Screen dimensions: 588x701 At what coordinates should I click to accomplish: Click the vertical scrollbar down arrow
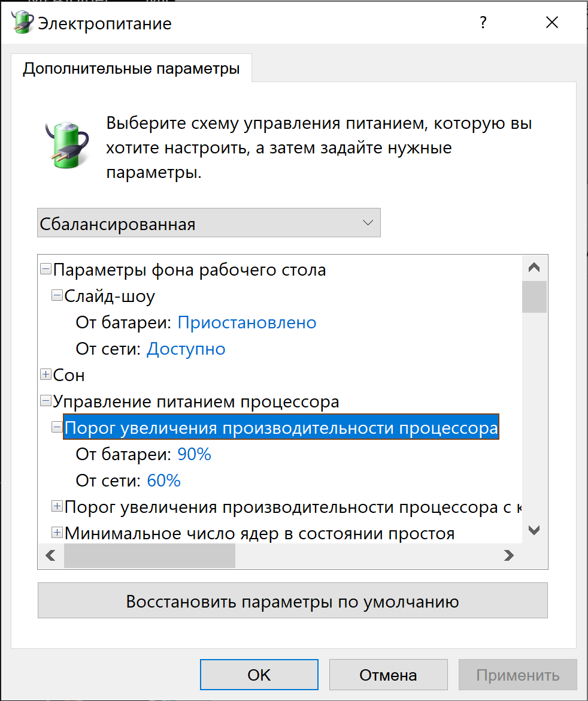point(534,530)
